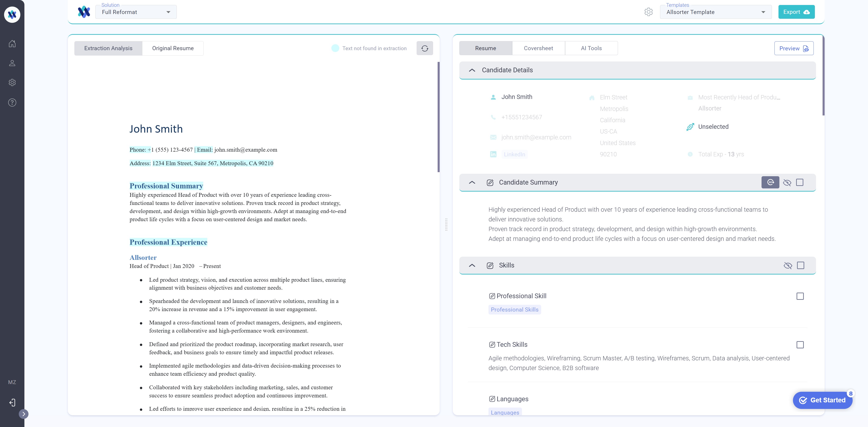
Task: Open the AI Tools tab
Action: [591, 48]
